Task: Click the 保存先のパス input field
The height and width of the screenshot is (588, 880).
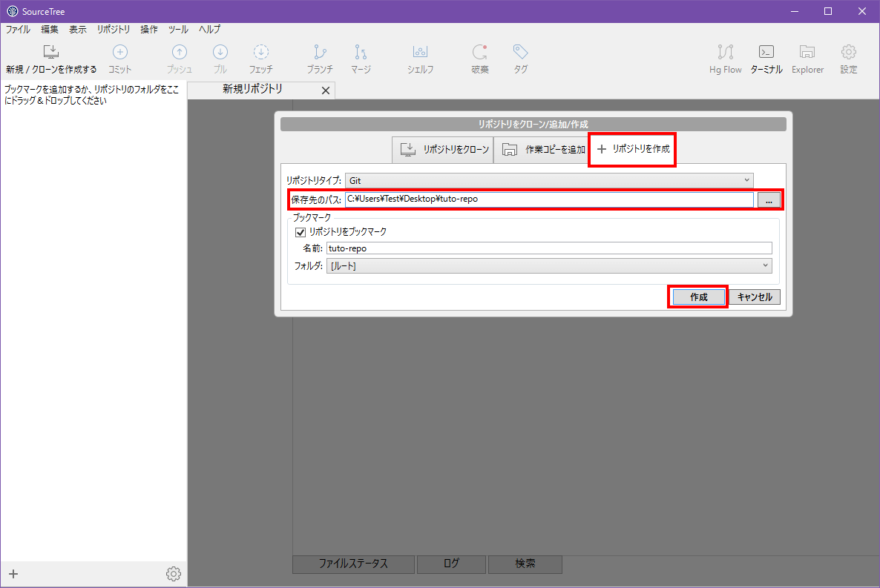Action: (549, 199)
